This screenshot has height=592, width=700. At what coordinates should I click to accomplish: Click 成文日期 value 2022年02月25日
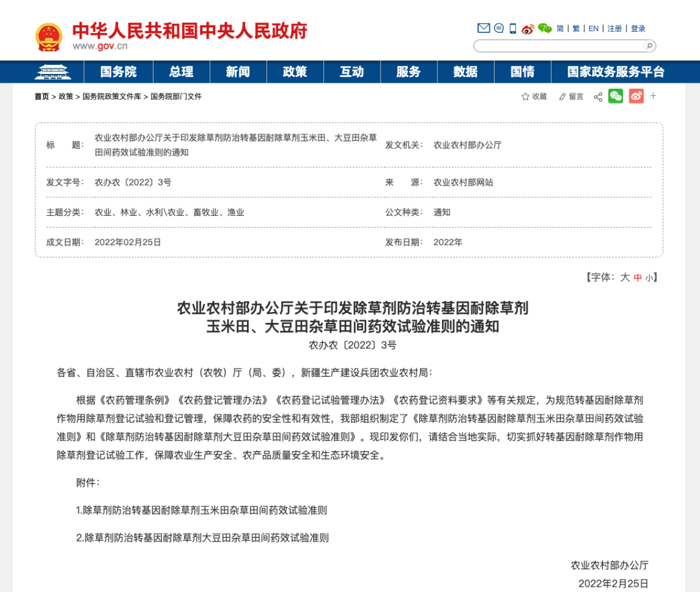(x=128, y=242)
